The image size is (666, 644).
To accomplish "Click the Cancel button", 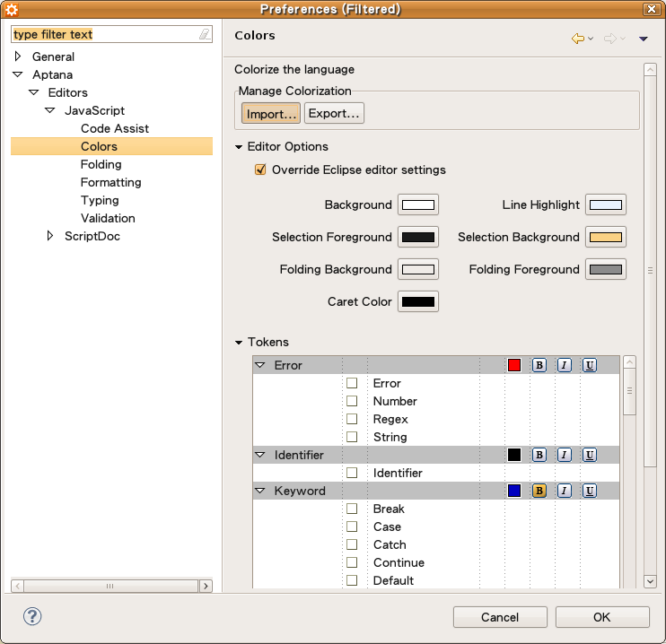I will tap(500, 617).
